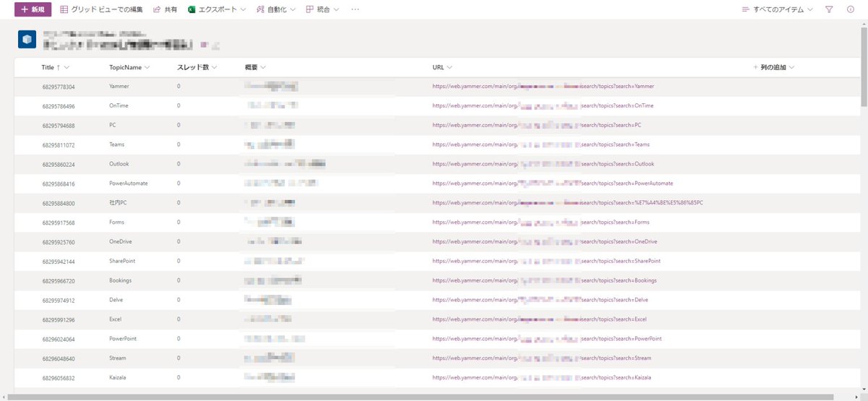The height and width of the screenshot is (401, 868).
Task: Select the item titled 68295860224
Action: tap(59, 165)
